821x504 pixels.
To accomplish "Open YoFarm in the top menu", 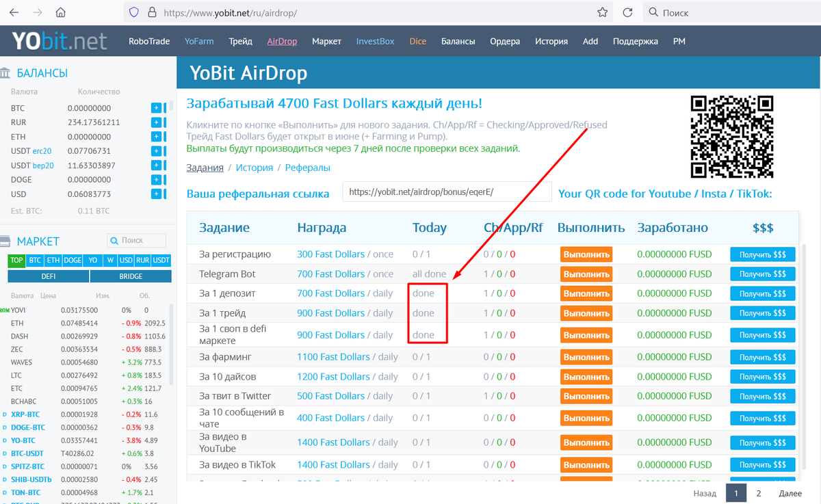I will click(199, 41).
